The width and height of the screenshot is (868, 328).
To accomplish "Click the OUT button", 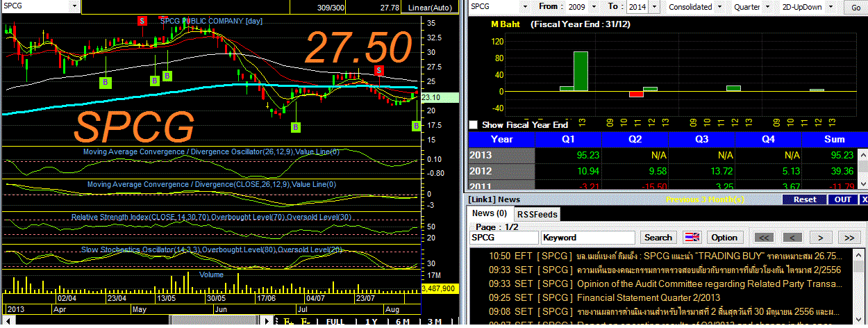I will [x=842, y=199].
